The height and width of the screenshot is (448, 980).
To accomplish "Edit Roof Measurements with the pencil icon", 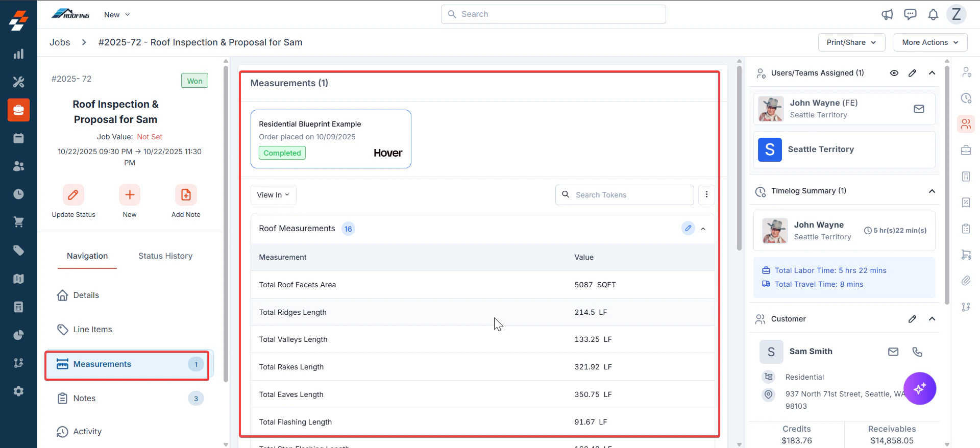I will click(x=688, y=228).
